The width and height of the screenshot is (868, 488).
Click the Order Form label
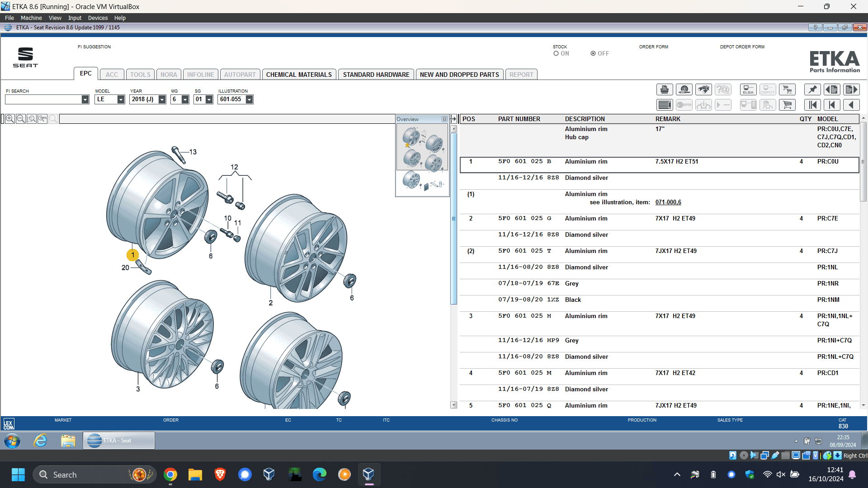click(x=653, y=47)
